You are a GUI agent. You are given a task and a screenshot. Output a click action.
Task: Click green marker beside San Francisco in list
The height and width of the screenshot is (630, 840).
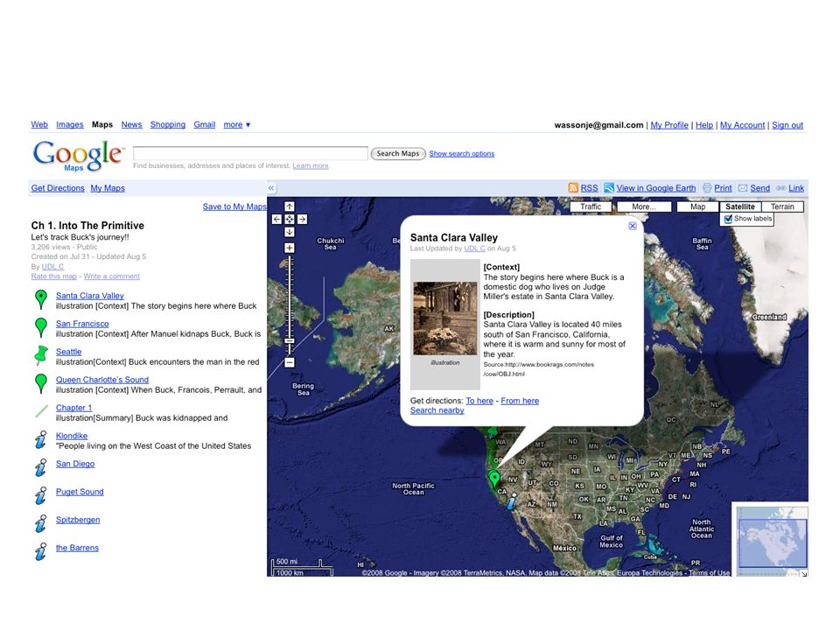pos(41,327)
